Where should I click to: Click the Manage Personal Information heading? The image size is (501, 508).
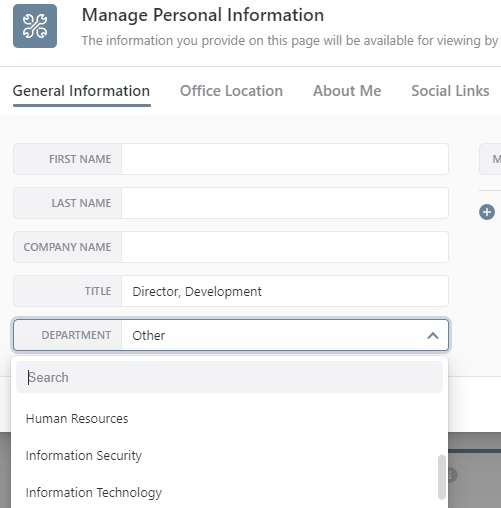pyautogui.click(x=203, y=15)
